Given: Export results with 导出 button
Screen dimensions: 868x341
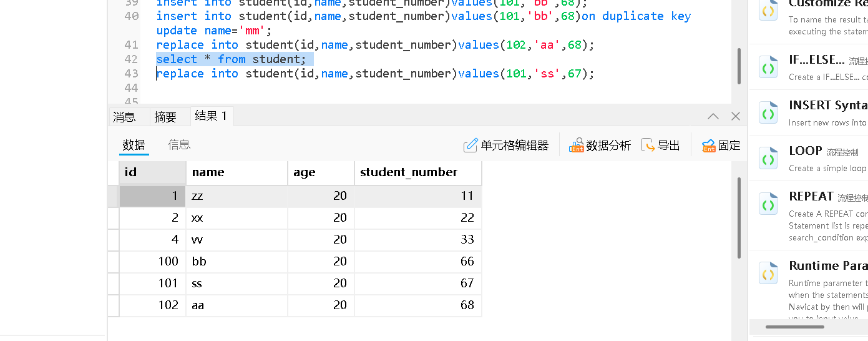Looking at the screenshot, I should point(660,146).
